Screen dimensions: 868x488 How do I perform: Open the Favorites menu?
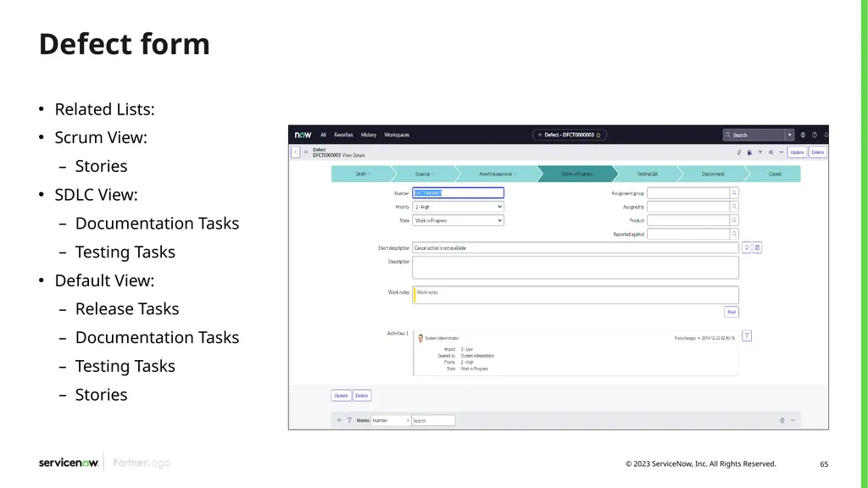[x=343, y=135]
